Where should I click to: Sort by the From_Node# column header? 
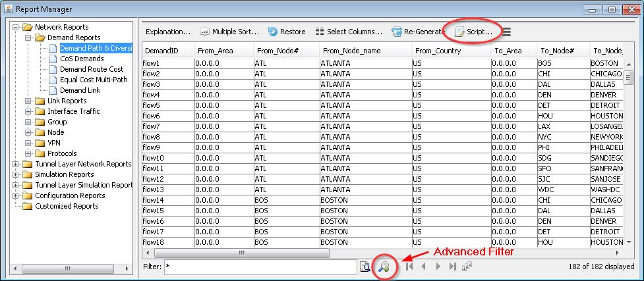point(286,51)
